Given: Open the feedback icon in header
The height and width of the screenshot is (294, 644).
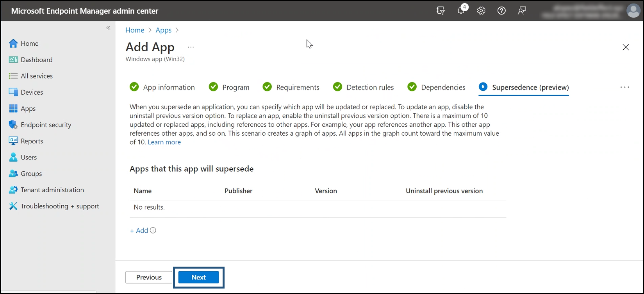Looking at the screenshot, I should (x=522, y=11).
